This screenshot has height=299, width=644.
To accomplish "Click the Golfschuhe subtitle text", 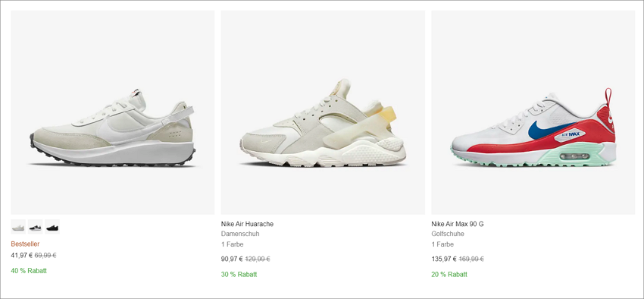I will [448, 234].
